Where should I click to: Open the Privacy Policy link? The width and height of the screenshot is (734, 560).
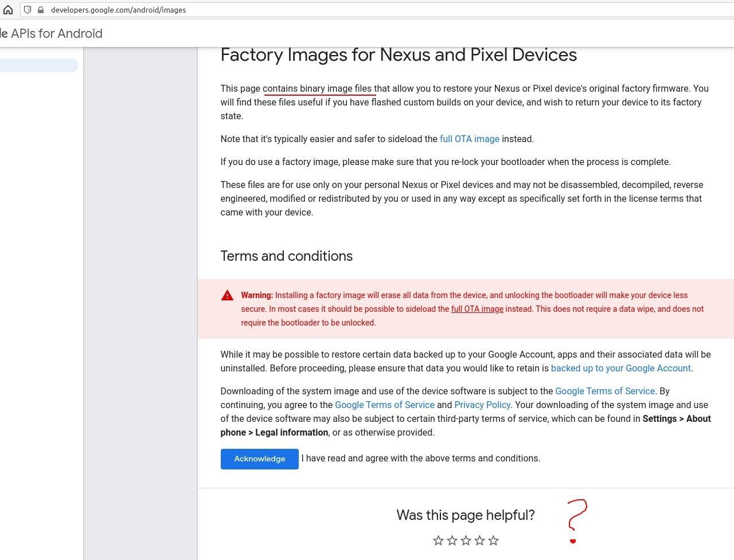(x=482, y=405)
